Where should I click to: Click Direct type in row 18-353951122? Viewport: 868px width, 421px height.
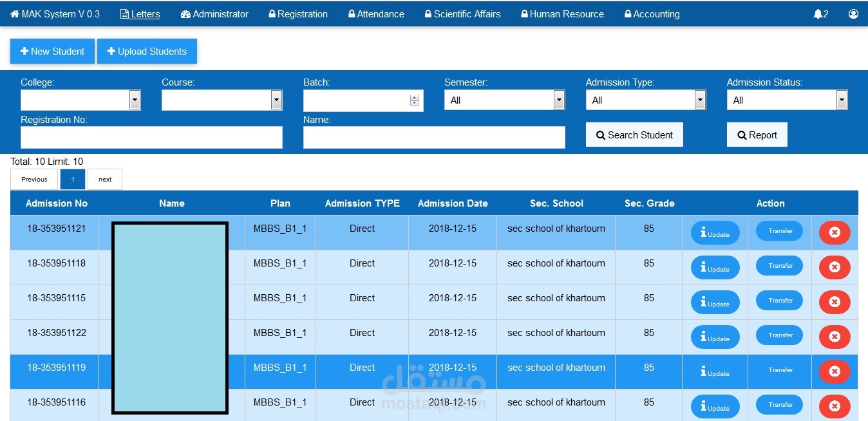362,333
